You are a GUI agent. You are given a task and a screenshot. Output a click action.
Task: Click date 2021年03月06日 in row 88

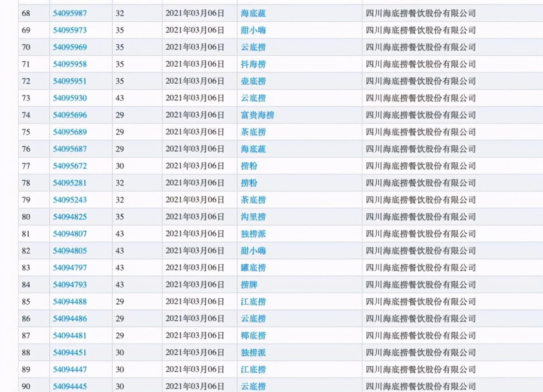click(x=195, y=353)
